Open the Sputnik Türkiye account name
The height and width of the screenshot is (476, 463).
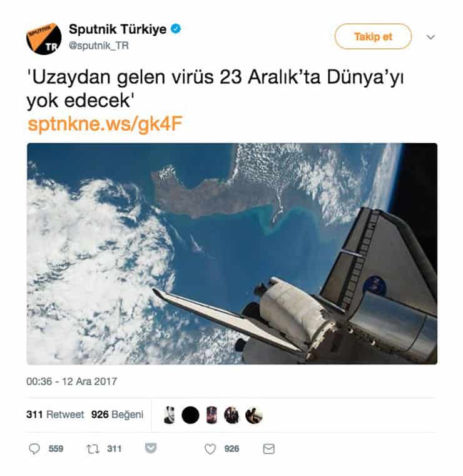pos(118,29)
